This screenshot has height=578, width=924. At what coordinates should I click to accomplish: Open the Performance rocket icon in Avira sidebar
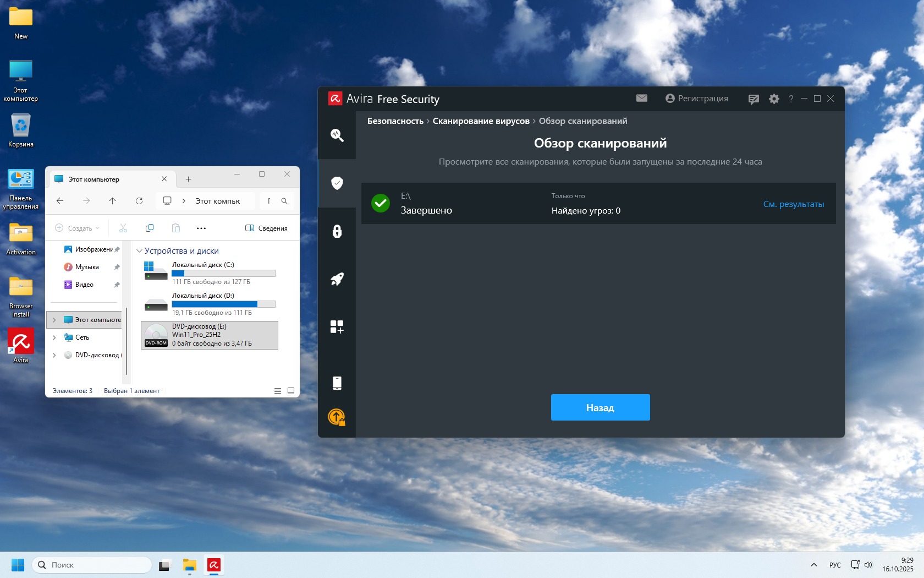(x=337, y=279)
